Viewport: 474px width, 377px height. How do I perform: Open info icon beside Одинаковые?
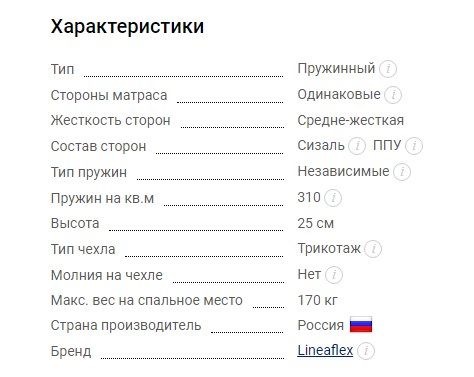tap(393, 95)
